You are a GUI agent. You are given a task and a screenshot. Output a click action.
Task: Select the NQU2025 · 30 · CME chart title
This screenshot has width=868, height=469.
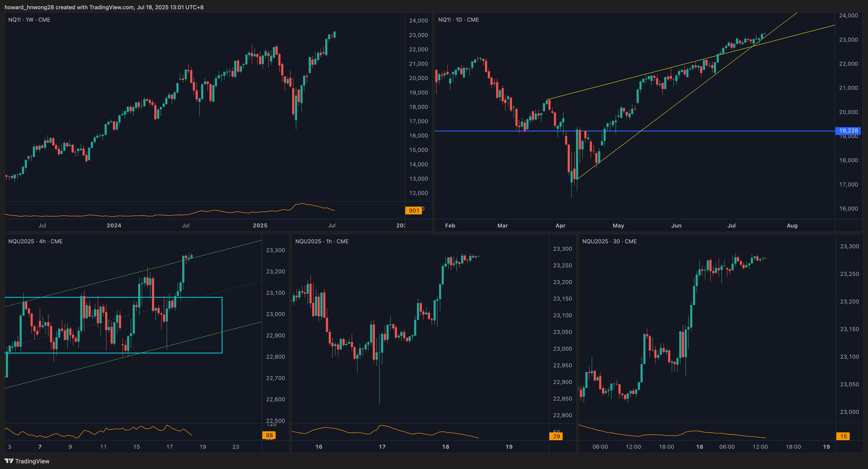(x=609, y=241)
